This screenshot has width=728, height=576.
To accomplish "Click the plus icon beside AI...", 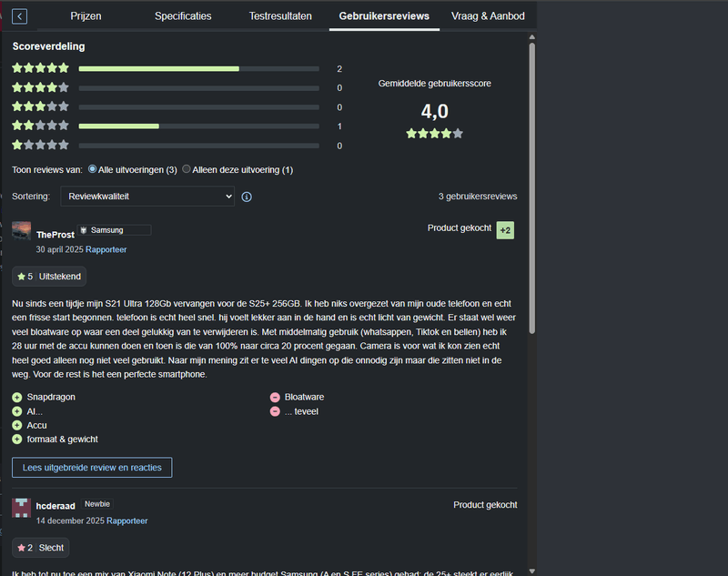I will tap(17, 411).
